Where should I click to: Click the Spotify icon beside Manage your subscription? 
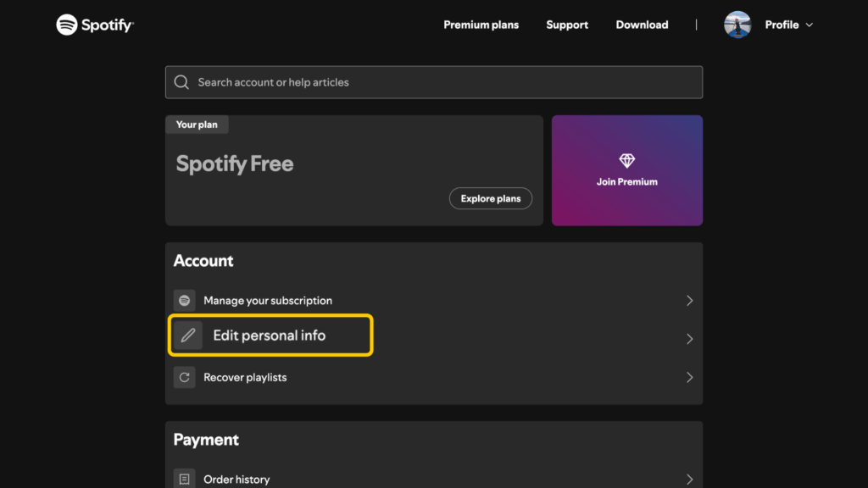[x=184, y=301]
